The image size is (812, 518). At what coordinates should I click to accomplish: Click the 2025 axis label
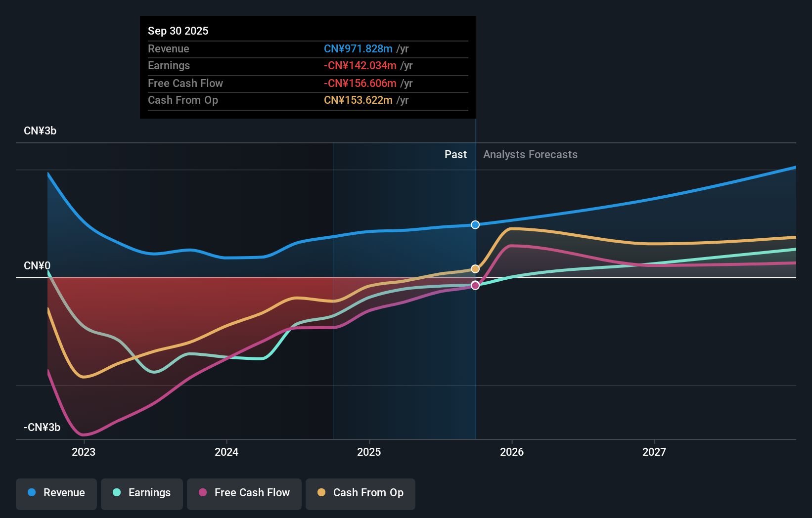[369, 451]
